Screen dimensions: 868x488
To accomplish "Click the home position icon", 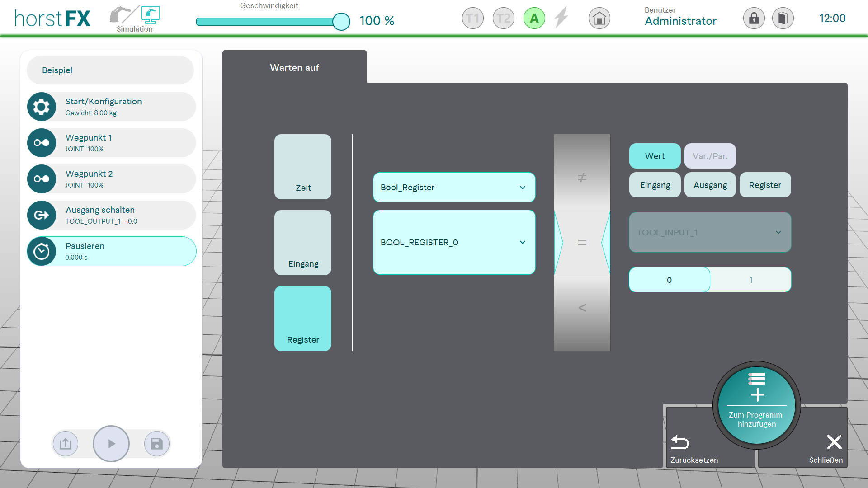I will click(x=599, y=19).
